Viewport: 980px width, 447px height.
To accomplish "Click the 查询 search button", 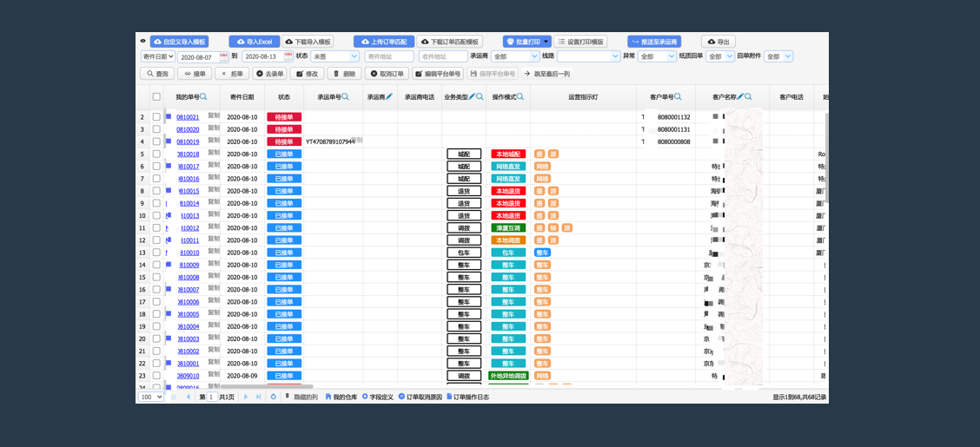I will [x=156, y=74].
